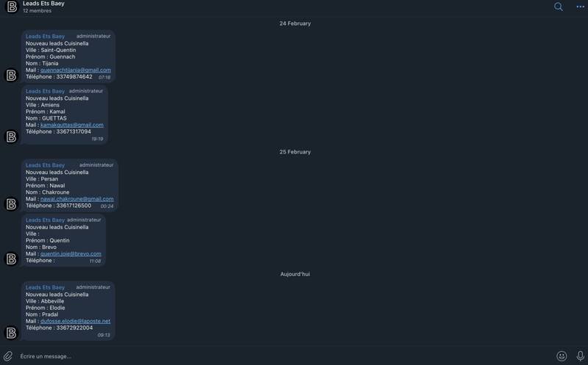The width and height of the screenshot is (588, 365).
Task: Click sender name in the Abbeville message
Action: [x=45, y=287]
